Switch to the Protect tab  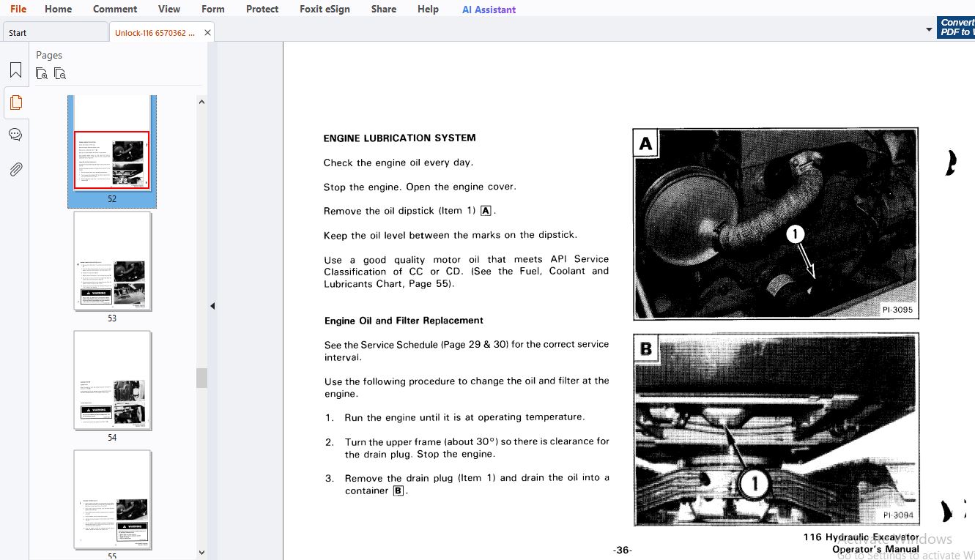click(x=262, y=9)
